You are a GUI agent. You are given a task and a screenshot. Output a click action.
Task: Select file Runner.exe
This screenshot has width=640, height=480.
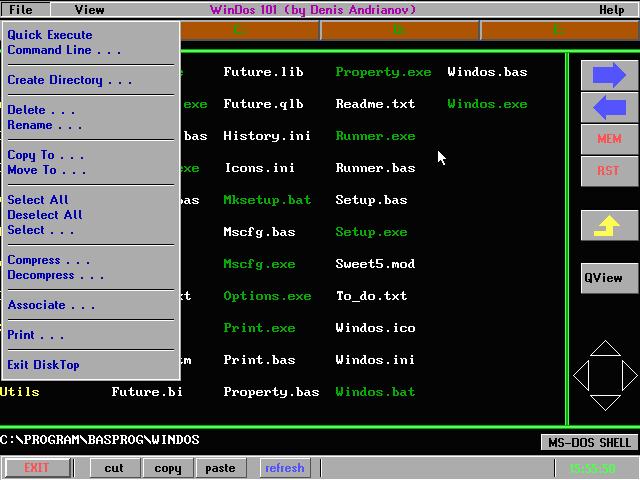(375, 136)
